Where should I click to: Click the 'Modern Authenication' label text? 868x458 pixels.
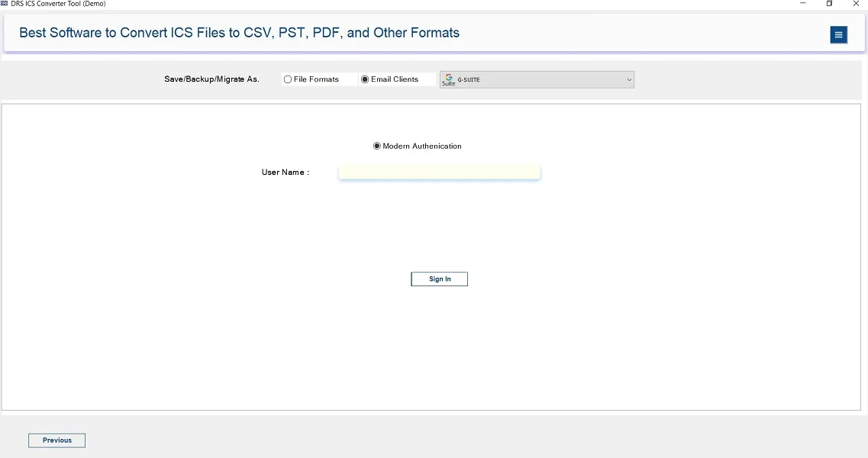(x=422, y=147)
